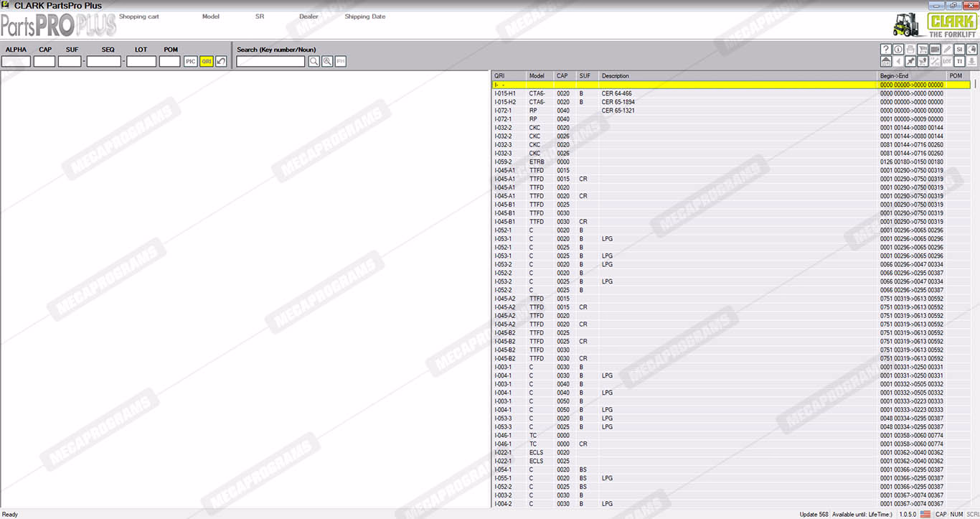Open the information icon in toolbar
This screenshot has height=519, width=980.
(897, 50)
